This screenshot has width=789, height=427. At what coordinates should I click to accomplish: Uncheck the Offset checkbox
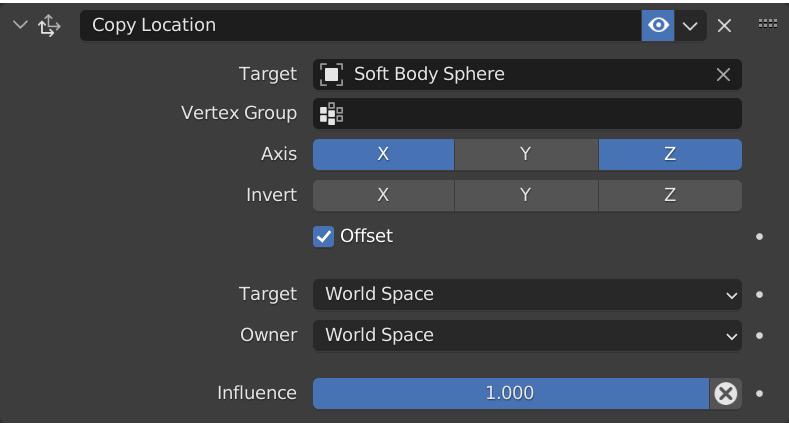pos(323,236)
